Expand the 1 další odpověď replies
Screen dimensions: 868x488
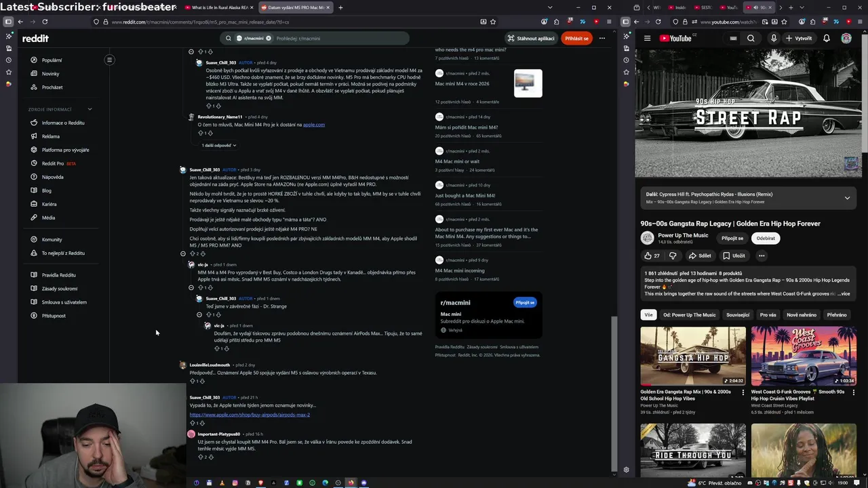[218, 145]
